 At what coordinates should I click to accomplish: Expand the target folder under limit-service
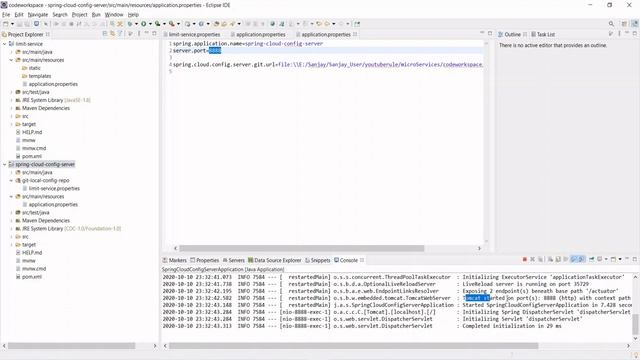(11, 124)
